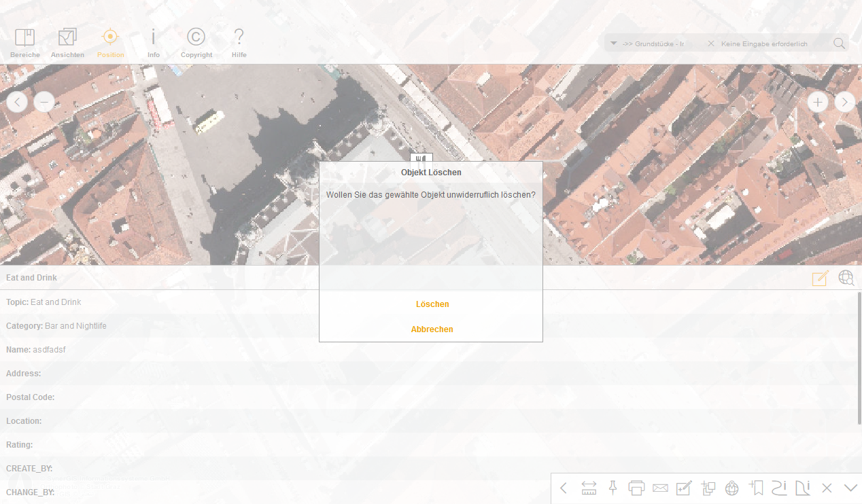Viewport: 862px width, 504px height.
Task: Click the print icon in bottom toolbar
Action: [x=636, y=488]
